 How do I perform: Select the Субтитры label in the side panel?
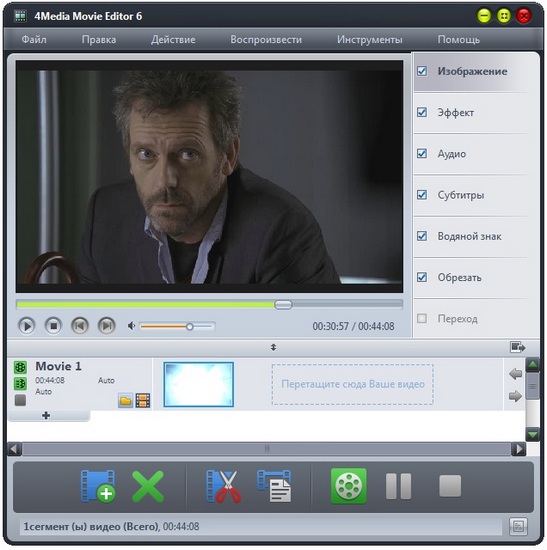tap(461, 195)
